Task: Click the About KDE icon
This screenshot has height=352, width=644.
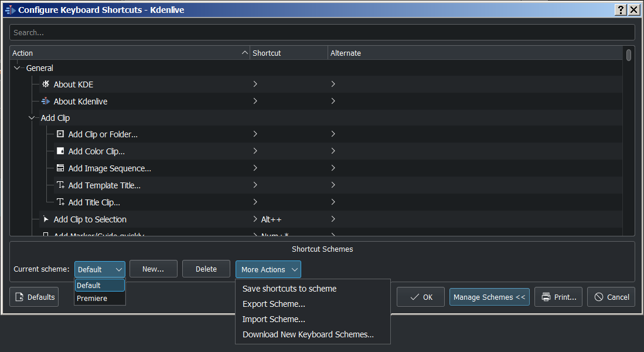Action: (46, 84)
